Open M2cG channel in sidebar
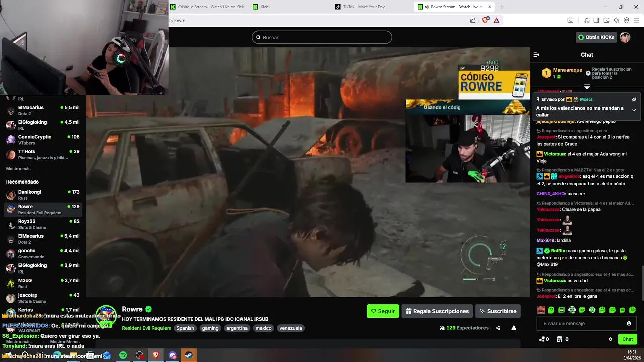Screen dimensions: 644x362 [43, 283]
